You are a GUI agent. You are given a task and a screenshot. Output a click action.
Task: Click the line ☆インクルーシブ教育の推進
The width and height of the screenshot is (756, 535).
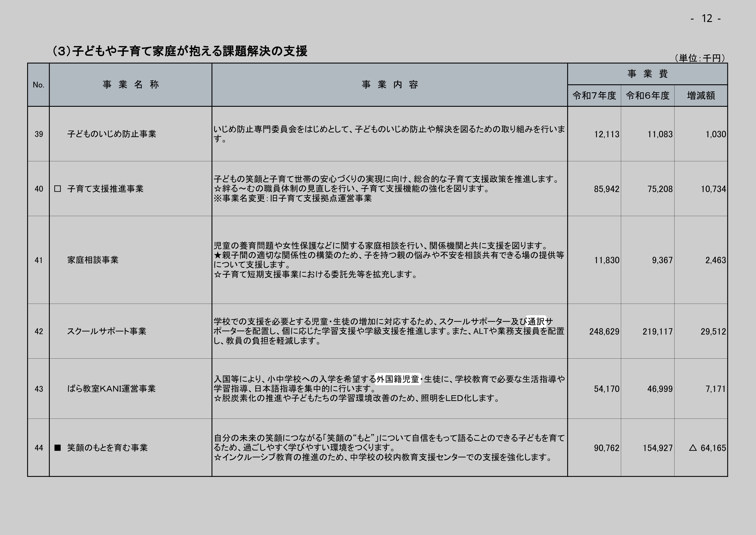[383, 457]
